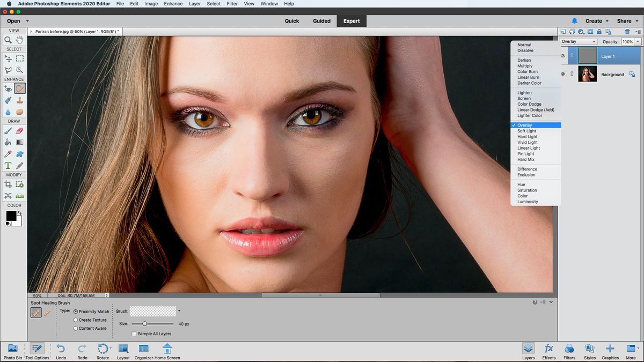Open the Layers panel flyout menu
Viewport: 644px width, 362px height.
pos(637,32)
